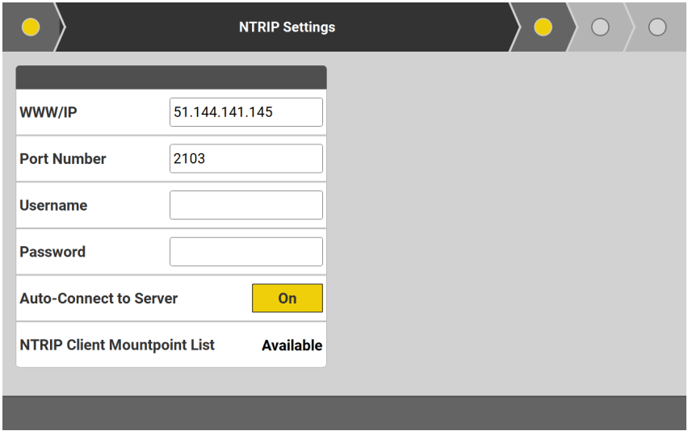
Task: Jump to the last gray step circle
Action: pyautogui.click(x=657, y=27)
